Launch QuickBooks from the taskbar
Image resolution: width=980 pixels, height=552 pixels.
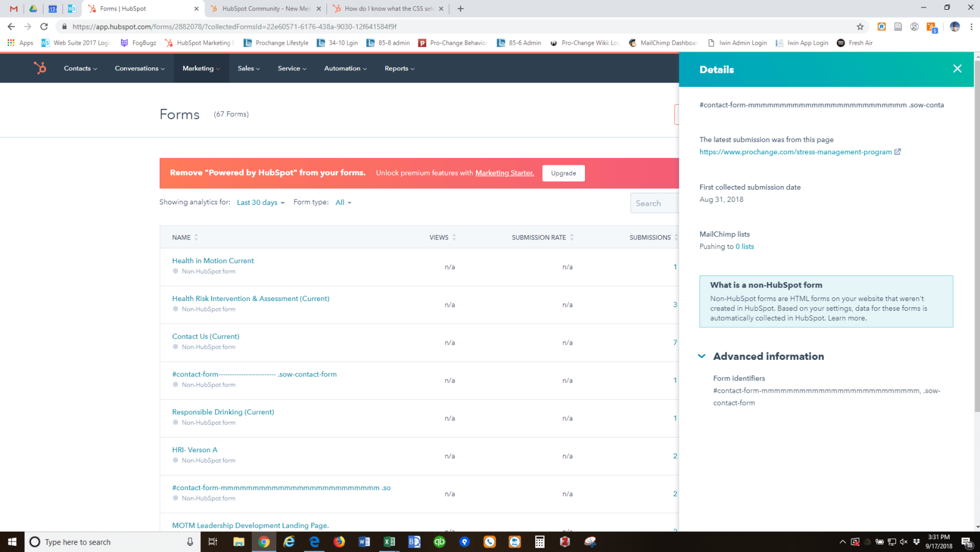point(439,542)
